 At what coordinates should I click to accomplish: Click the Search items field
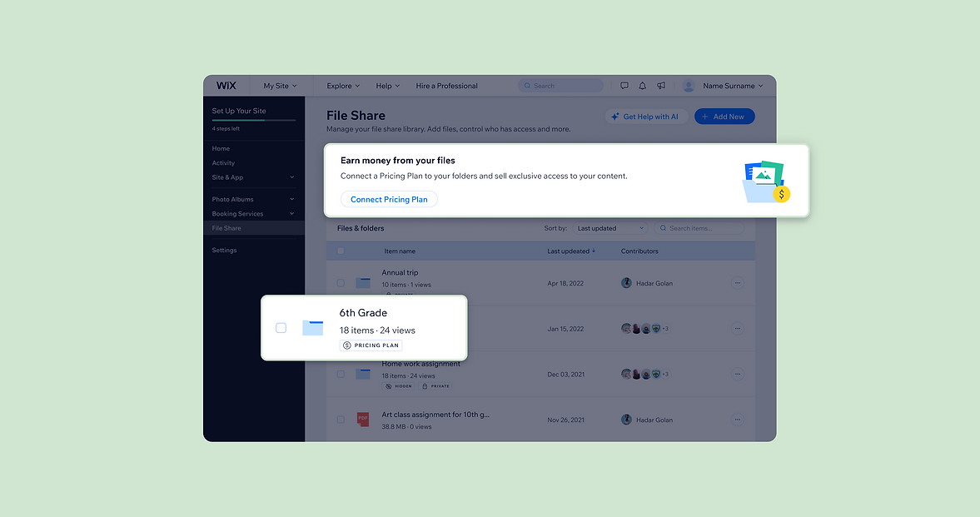pos(699,228)
